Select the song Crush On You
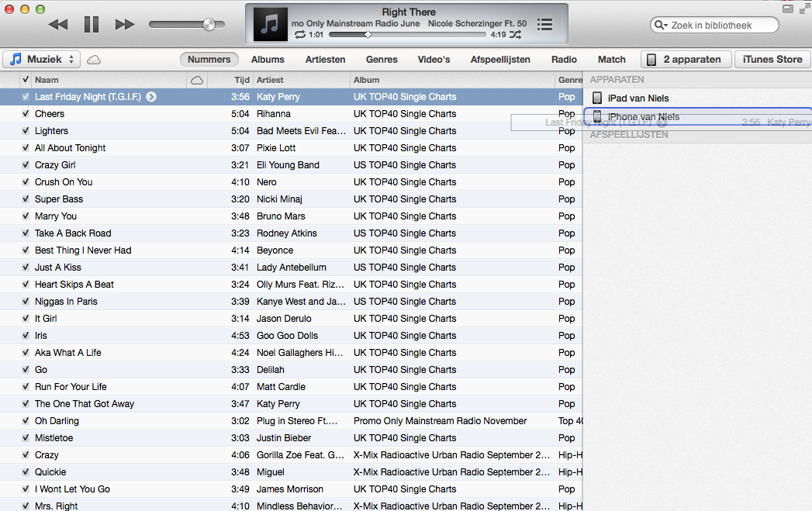812x511 pixels. point(64,182)
